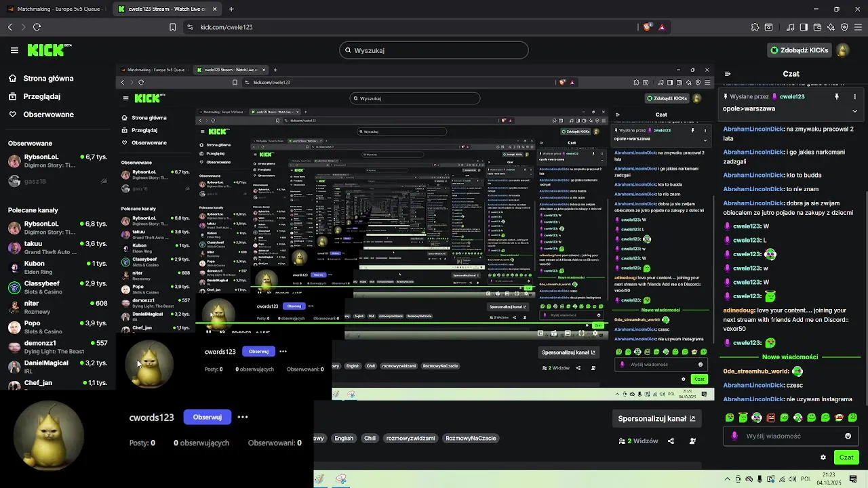Open a new browser tab
The width and height of the screenshot is (868, 488).
(x=231, y=9)
